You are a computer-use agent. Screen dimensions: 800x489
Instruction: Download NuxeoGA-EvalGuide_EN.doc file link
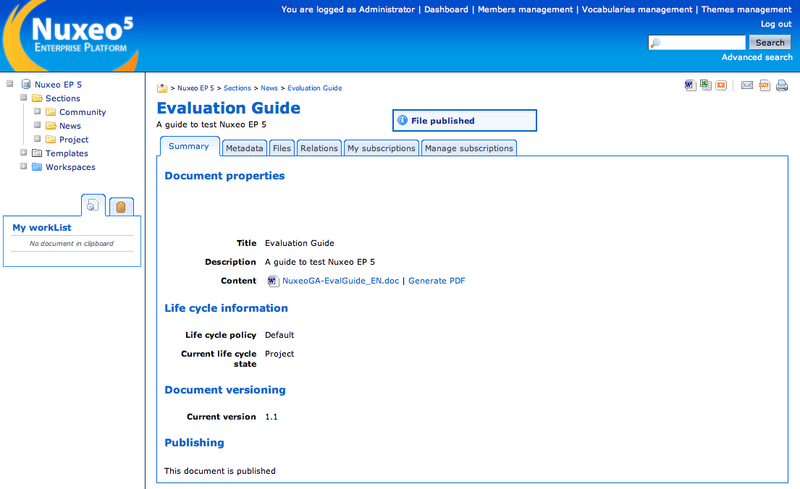point(341,281)
